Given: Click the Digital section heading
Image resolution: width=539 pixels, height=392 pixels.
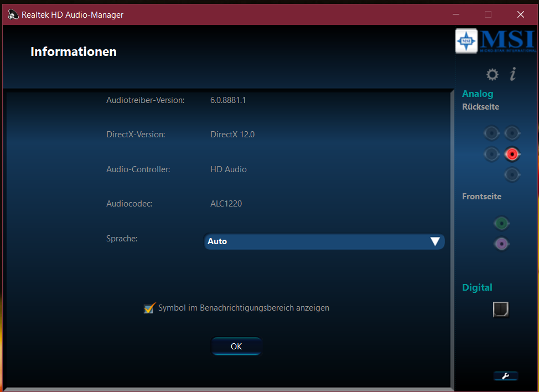Looking at the screenshot, I should pyautogui.click(x=477, y=287).
